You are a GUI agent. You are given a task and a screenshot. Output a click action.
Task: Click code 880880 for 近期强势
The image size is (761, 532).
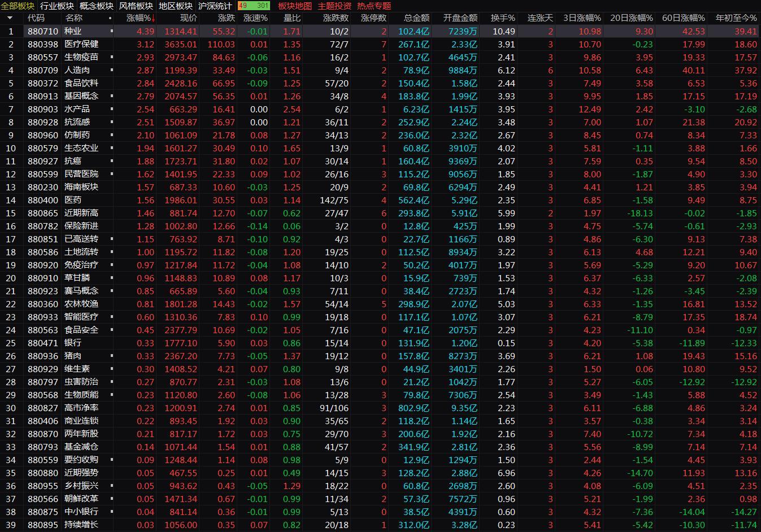pyautogui.click(x=43, y=473)
